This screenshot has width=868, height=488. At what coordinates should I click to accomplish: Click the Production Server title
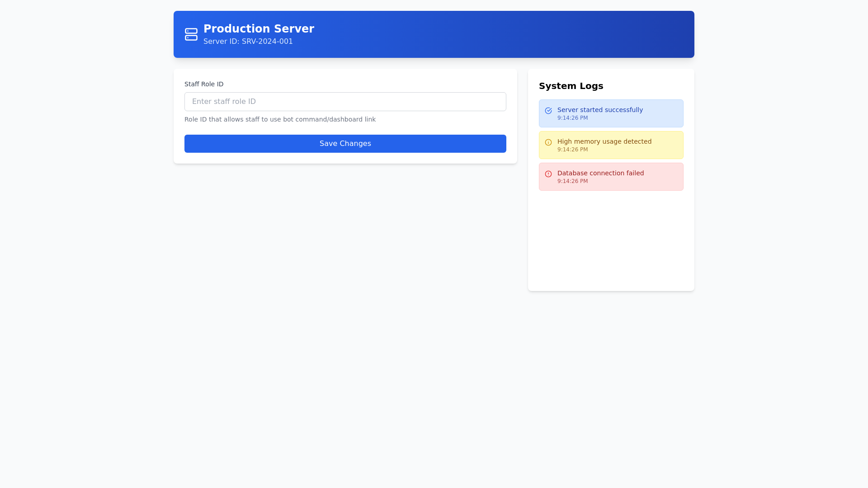point(259,28)
